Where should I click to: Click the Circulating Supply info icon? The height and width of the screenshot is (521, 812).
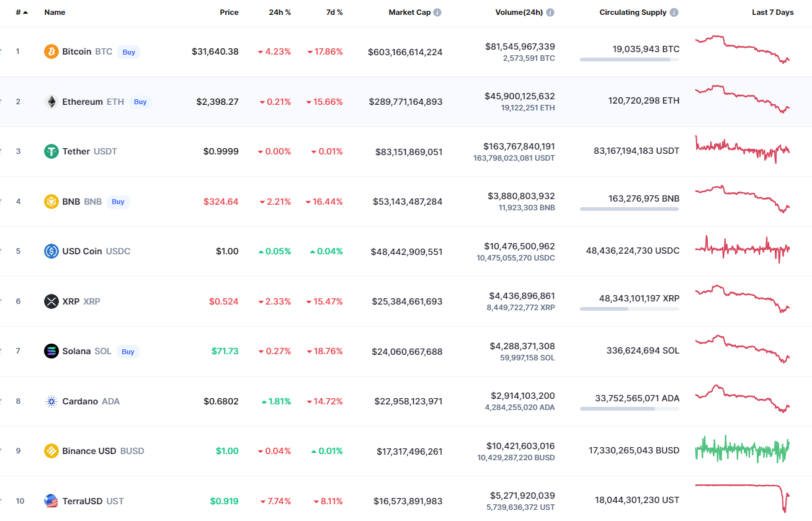(x=674, y=12)
